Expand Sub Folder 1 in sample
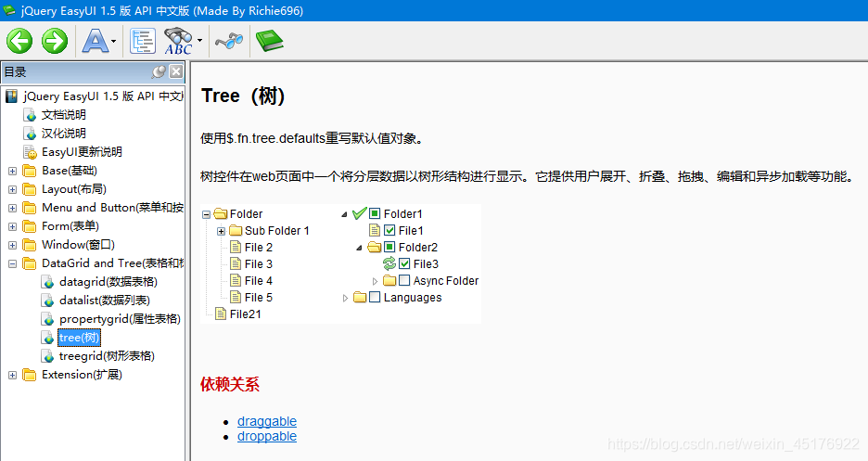The width and height of the screenshot is (868, 461). (221, 231)
